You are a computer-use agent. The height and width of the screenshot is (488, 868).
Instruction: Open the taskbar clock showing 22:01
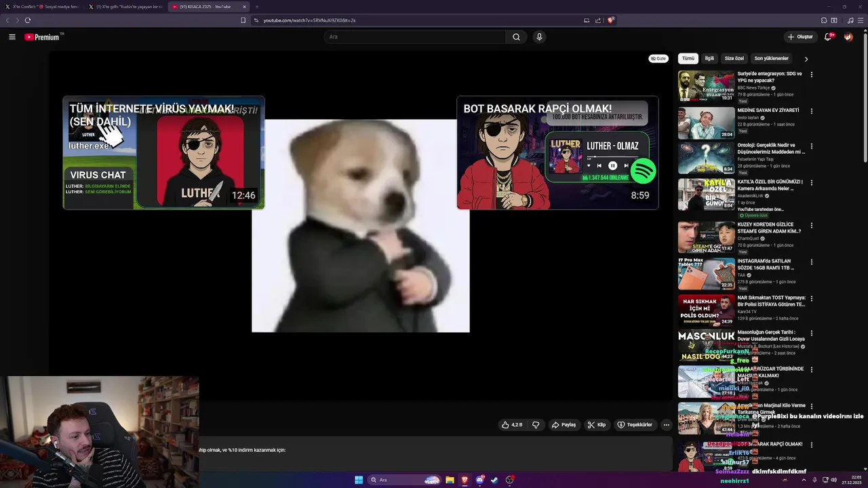click(x=850, y=480)
